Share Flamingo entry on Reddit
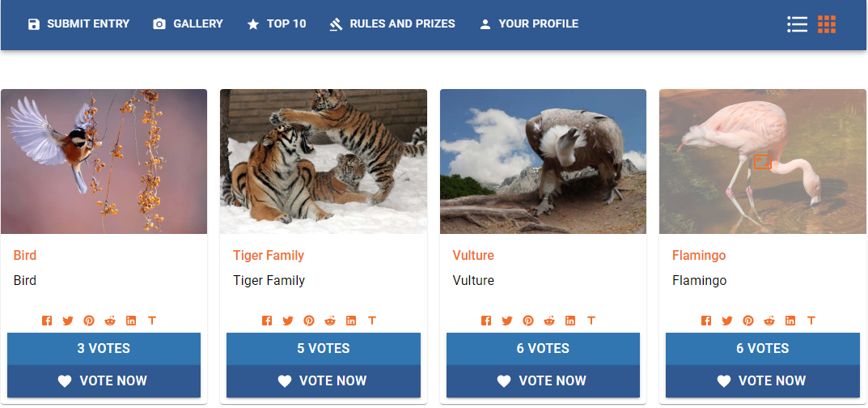The image size is (868, 408). coord(769,321)
